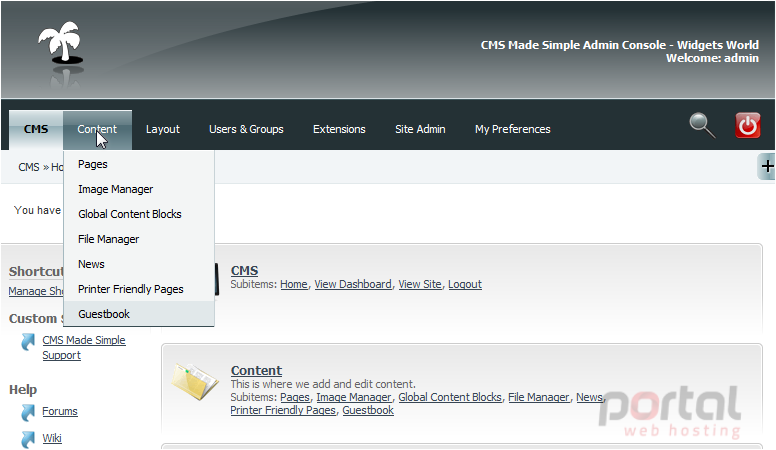Click News link in Content subitems
The height and width of the screenshot is (450, 776).
[x=589, y=398]
